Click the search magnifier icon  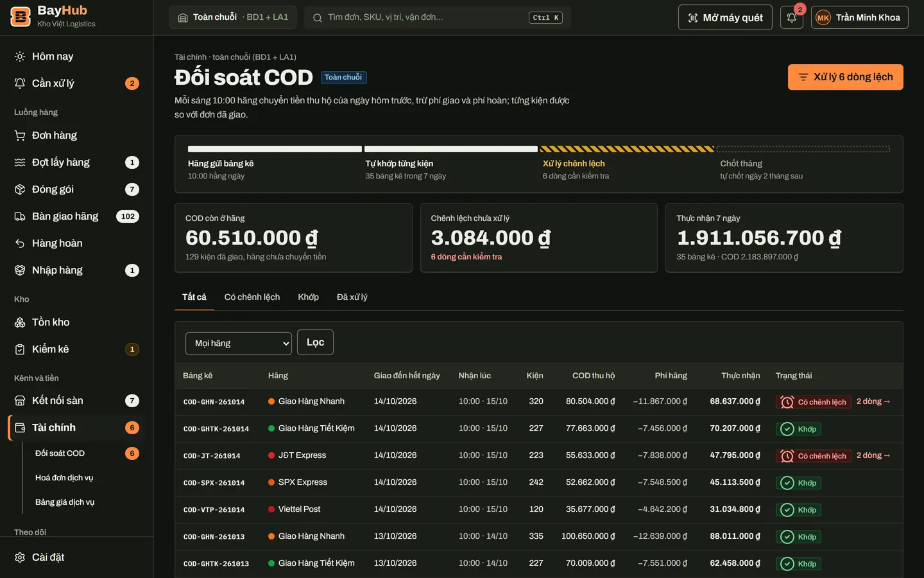(x=317, y=18)
